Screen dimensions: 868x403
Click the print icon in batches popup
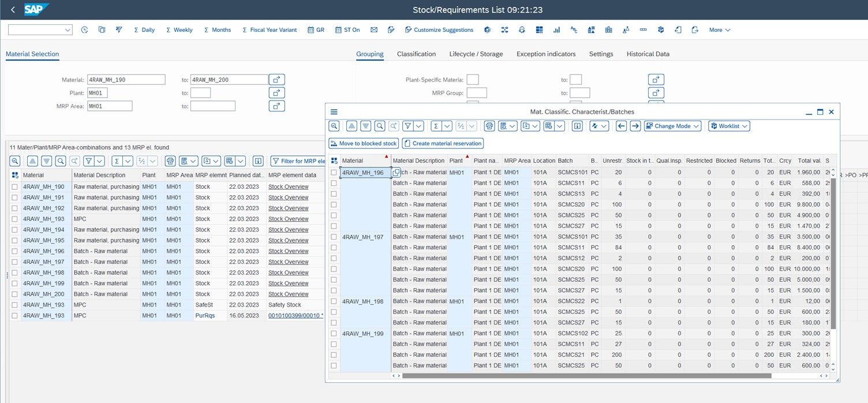[x=489, y=126]
